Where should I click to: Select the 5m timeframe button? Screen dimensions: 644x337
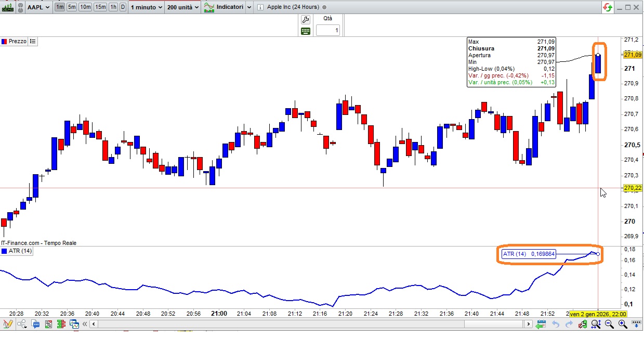(72, 7)
